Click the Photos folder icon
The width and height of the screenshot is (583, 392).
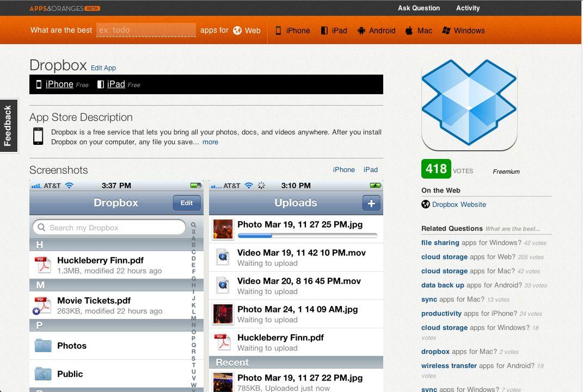click(x=43, y=346)
